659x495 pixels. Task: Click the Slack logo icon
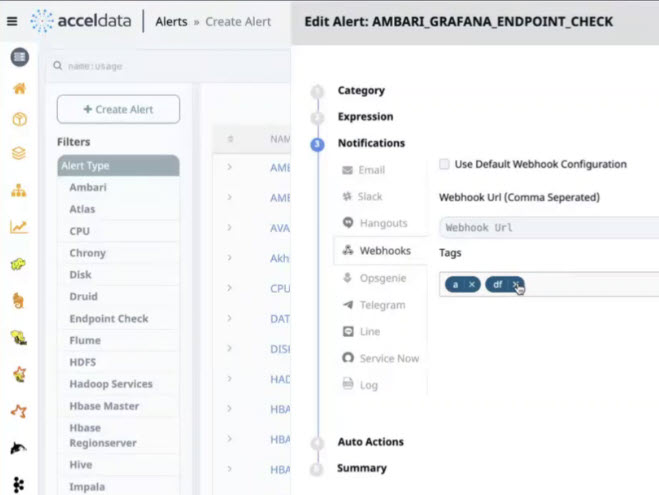click(x=347, y=196)
